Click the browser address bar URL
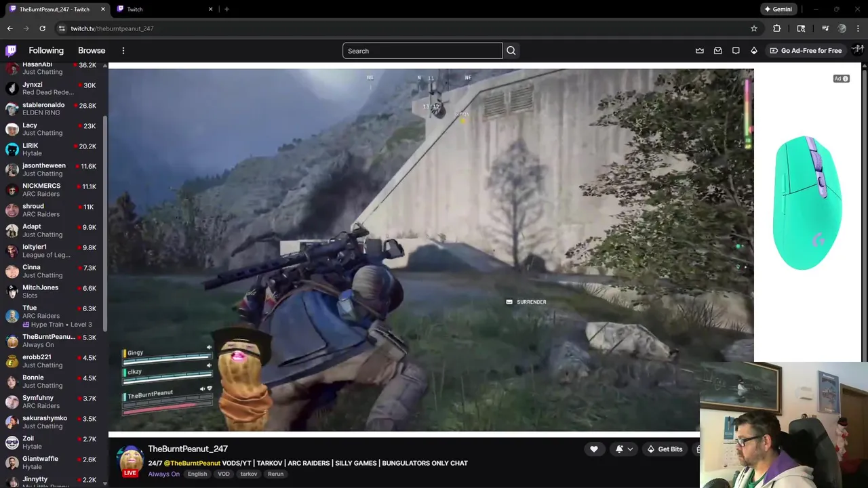 tap(113, 28)
